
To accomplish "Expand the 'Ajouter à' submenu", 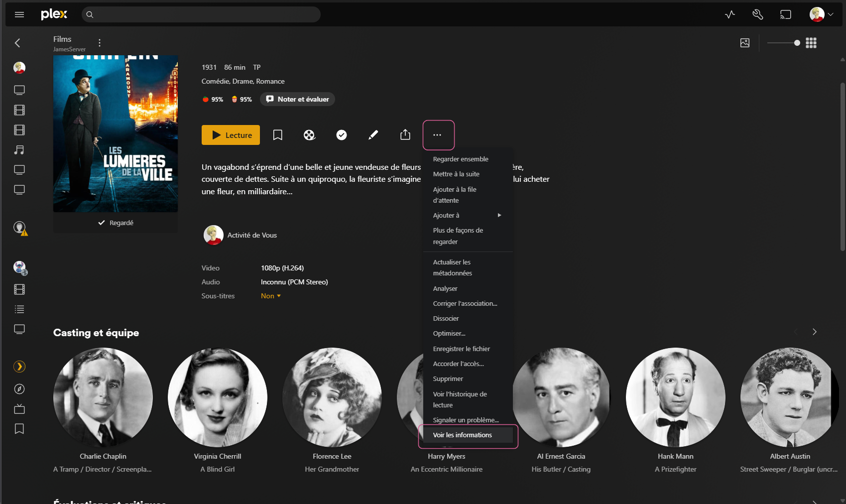I will 468,215.
